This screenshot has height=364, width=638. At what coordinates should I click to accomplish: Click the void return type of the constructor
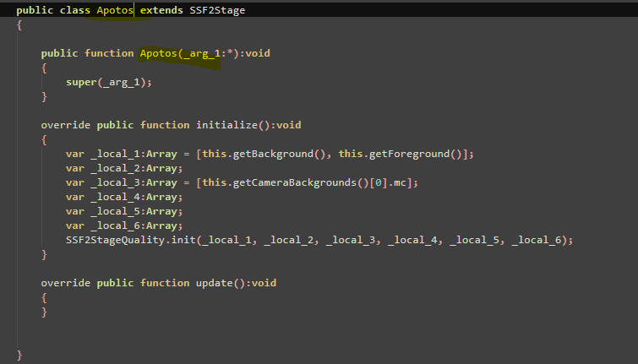(x=258, y=53)
